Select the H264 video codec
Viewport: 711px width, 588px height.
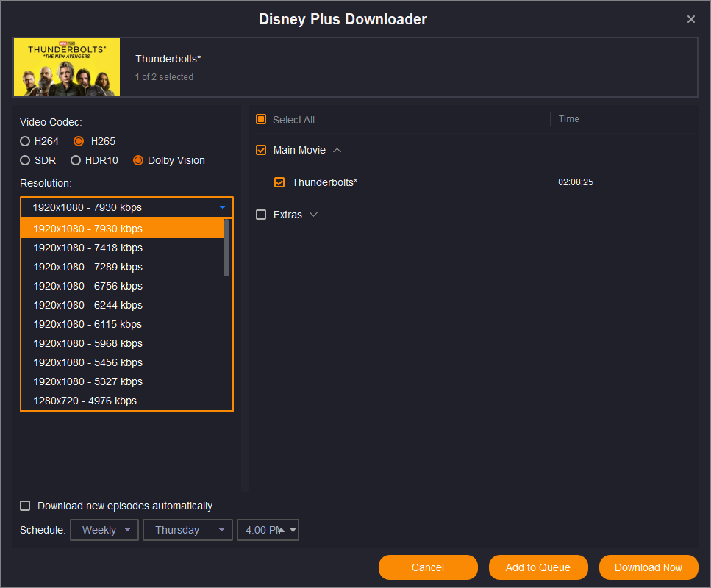26,141
